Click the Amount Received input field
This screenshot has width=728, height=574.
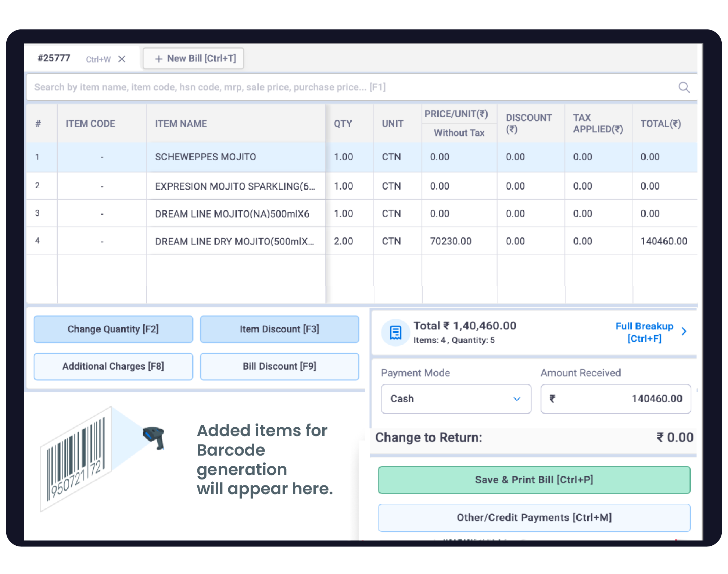616,399
